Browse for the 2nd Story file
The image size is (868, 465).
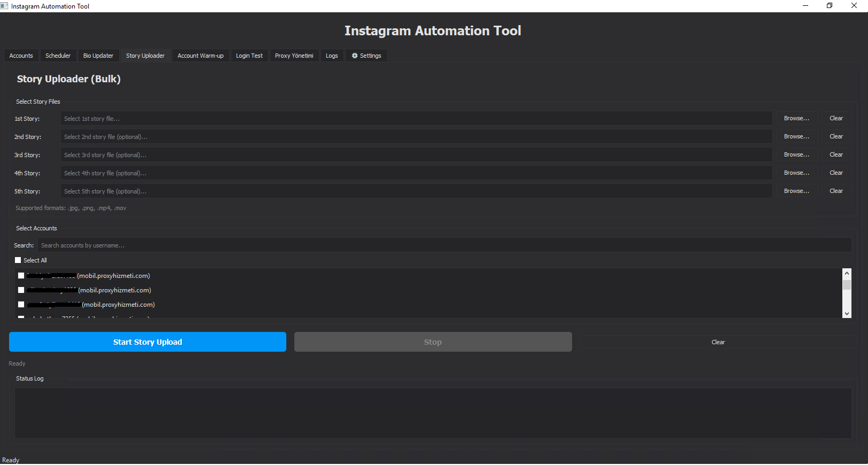click(796, 136)
